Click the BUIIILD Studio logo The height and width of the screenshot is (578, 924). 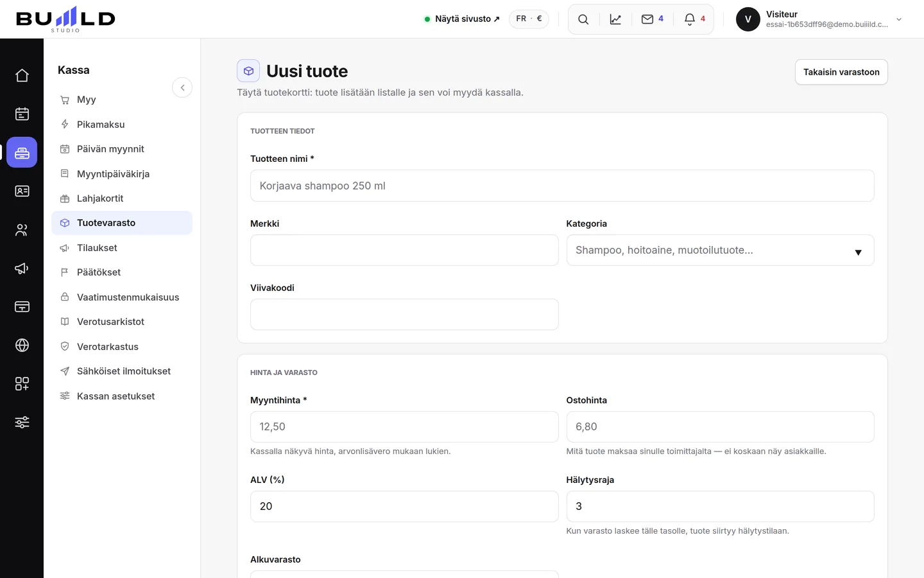(65, 19)
